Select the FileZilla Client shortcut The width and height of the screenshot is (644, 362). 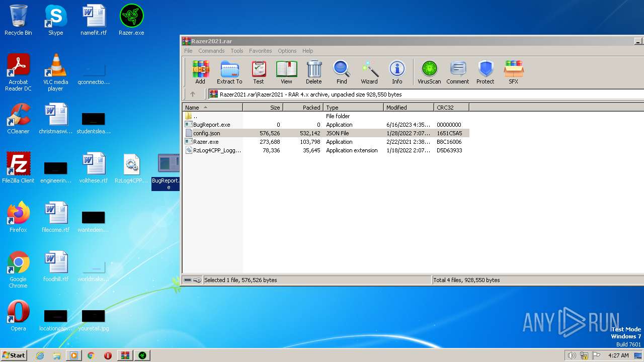coord(18,168)
